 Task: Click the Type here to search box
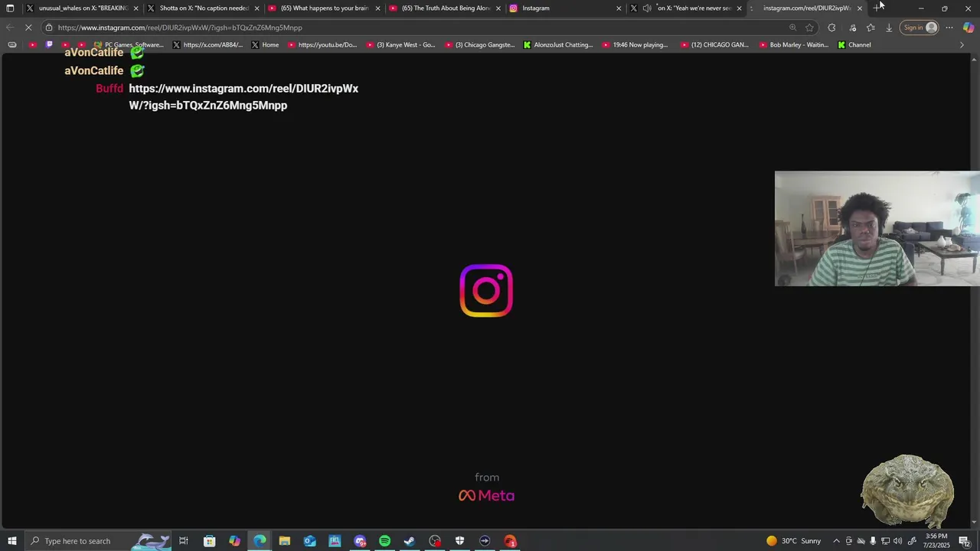coord(98,541)
